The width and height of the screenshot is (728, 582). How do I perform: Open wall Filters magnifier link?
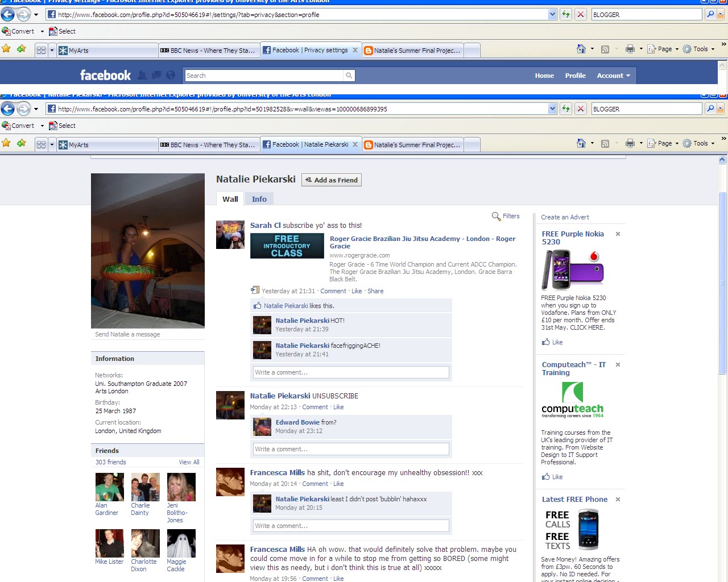pyautogui.click(x=506, y=216)
